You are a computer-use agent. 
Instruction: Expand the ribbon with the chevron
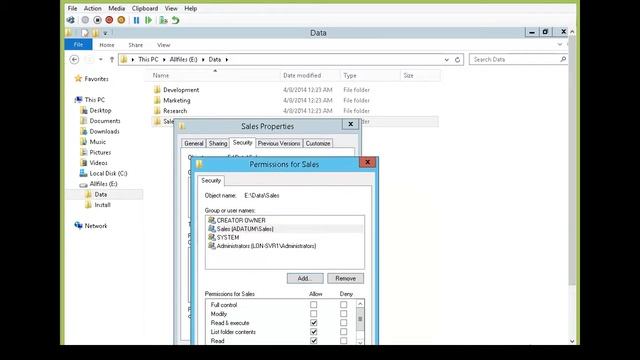tap(560, 44)
